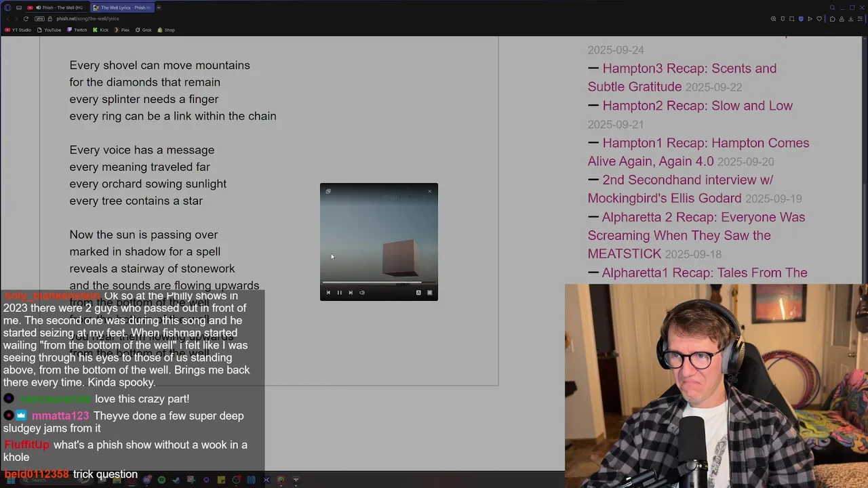Go back with the browser back arrow
Image resolution: width=868 pixels, height=488 pixels.
coord(8,19)
